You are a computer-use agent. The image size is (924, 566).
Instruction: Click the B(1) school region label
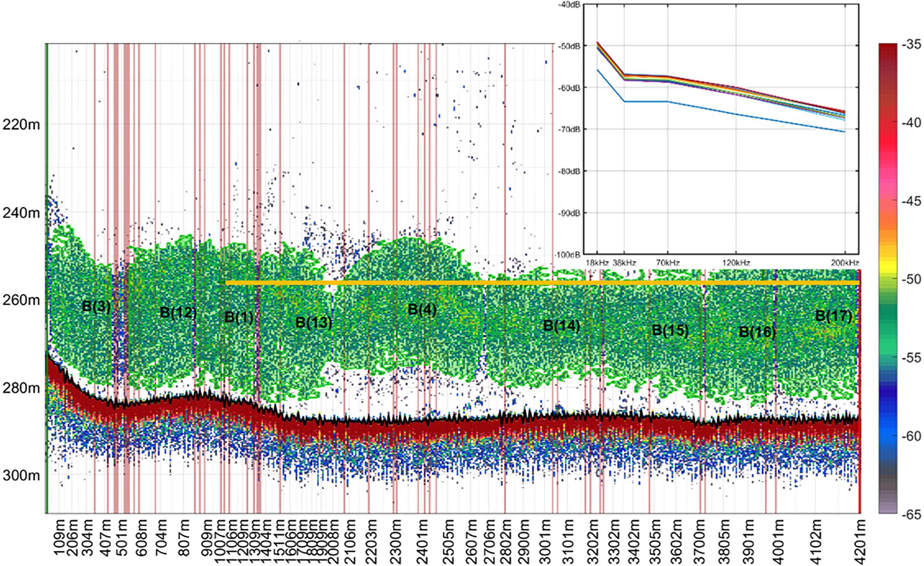(239, 317)
